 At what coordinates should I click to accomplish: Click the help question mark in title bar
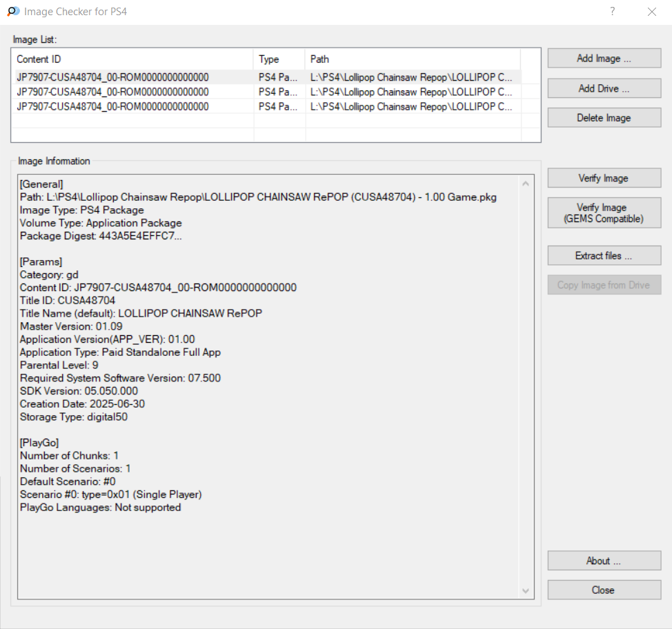pyautogui.click(x=613, y=12)
